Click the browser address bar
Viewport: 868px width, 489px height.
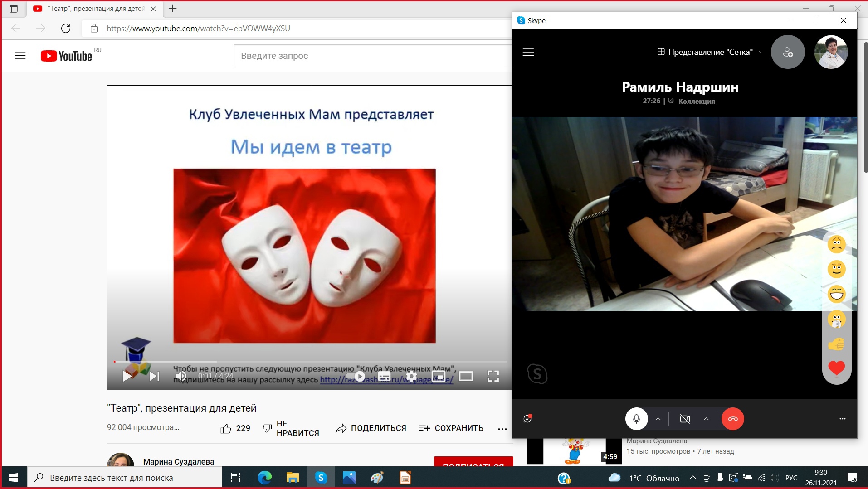point(297,29)
